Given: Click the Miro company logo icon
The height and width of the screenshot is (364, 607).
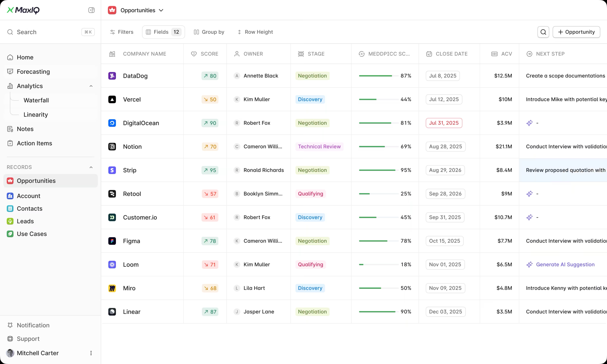Looking at the screenshot, I should (112, 288).
